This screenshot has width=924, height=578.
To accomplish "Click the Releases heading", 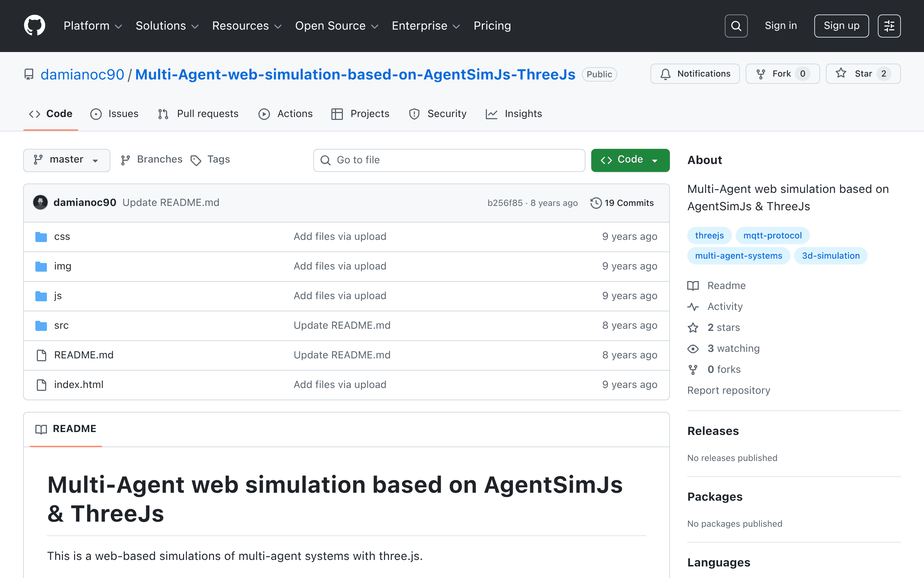I will [x=713, y=431].
